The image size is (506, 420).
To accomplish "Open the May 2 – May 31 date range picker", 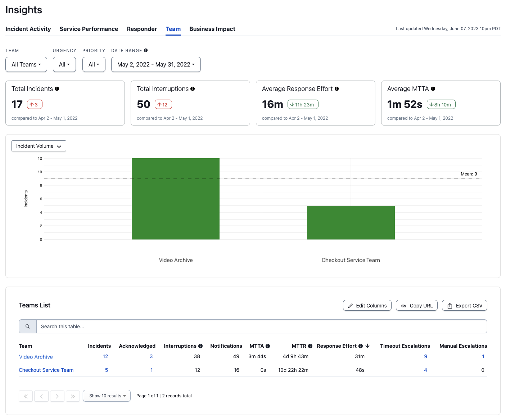I will pyautogui.click(x=156, y=64).
